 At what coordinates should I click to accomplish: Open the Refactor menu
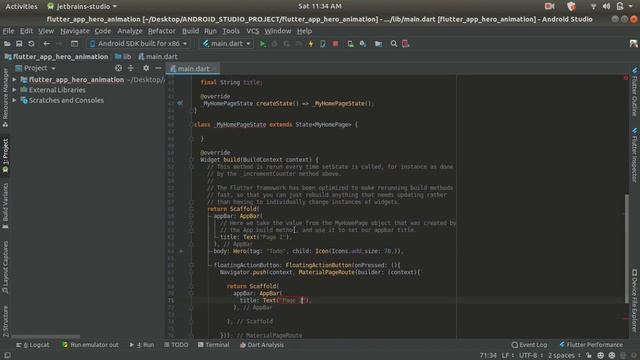(161, 31)
